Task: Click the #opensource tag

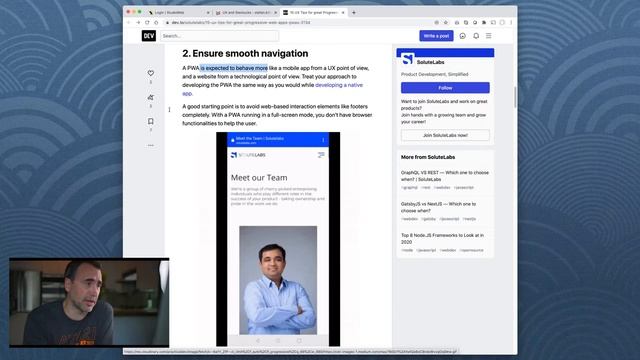Action: click(471, 250)
